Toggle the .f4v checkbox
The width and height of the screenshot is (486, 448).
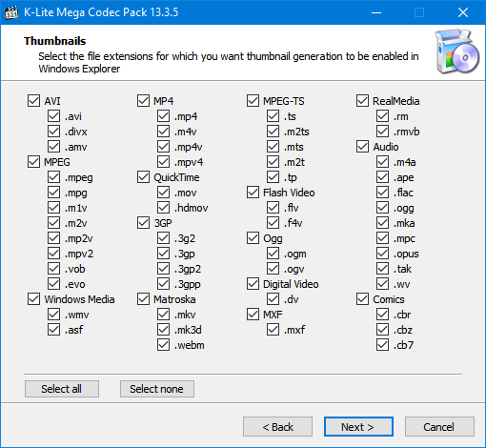[273, 223]
